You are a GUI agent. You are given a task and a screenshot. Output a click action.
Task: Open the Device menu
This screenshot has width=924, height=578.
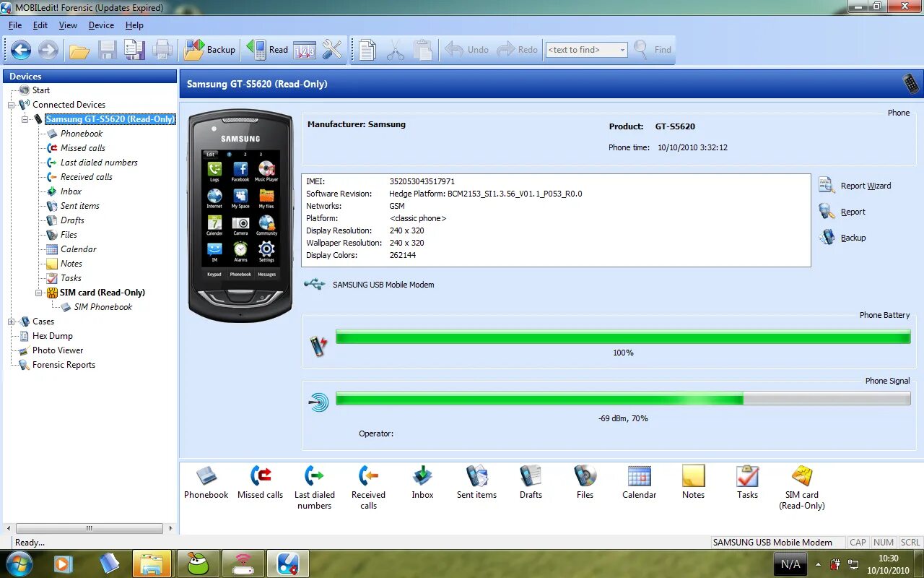click(x=101, y=25)
